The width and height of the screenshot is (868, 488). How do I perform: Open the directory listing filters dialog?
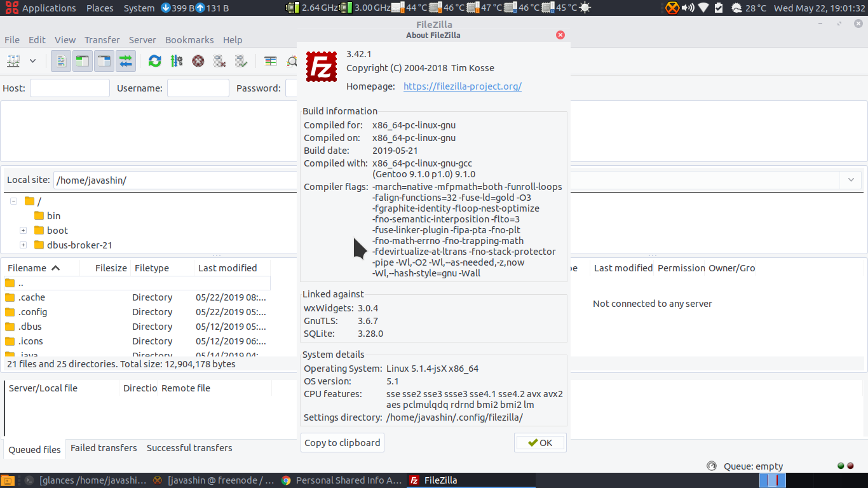(x=271, y=61)
